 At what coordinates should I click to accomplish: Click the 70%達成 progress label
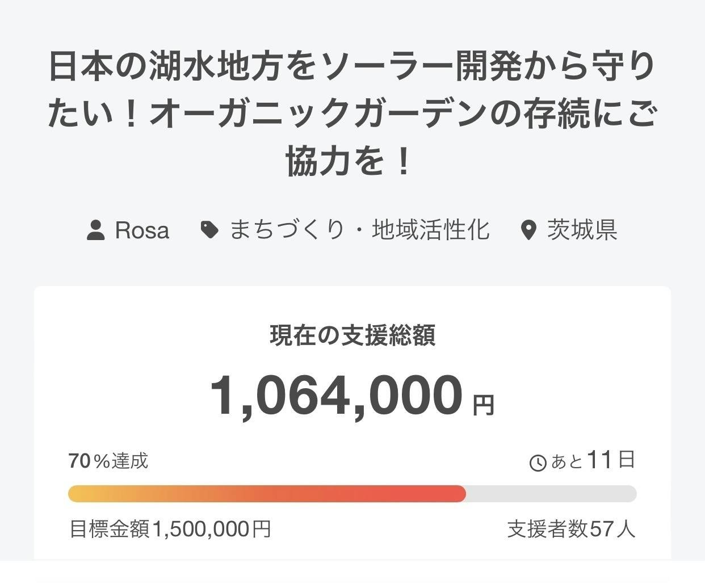(x=108, y=461)
